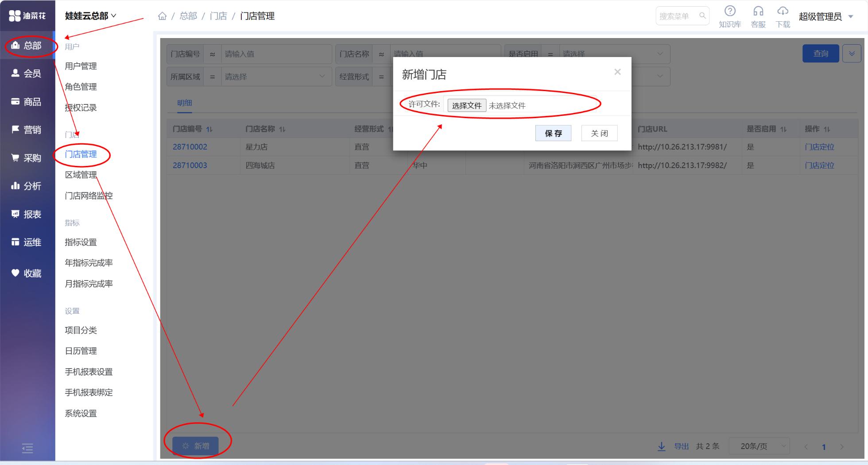Click 选择文件 to choose license file
The image size is (868, 465).
coord(467,105)
